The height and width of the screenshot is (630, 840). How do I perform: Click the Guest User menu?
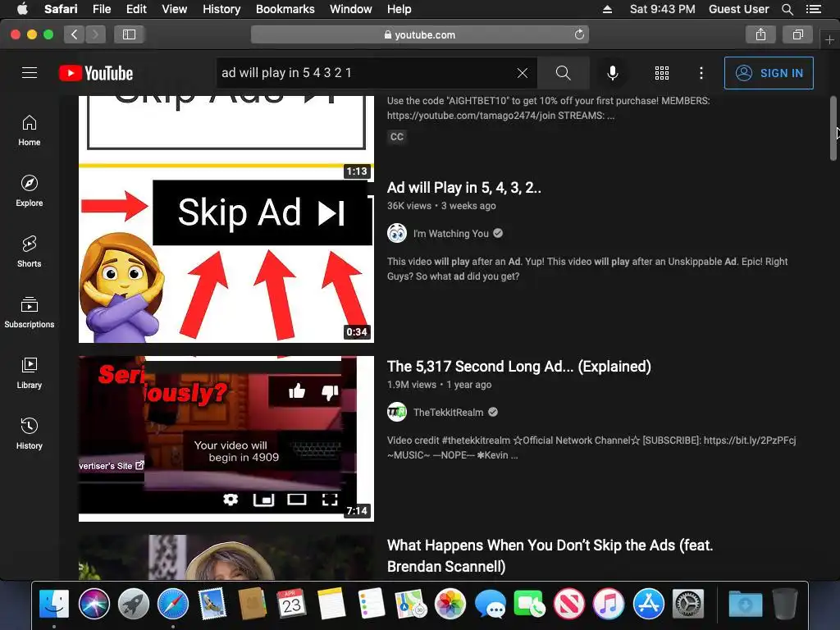(x=739, y=9)
